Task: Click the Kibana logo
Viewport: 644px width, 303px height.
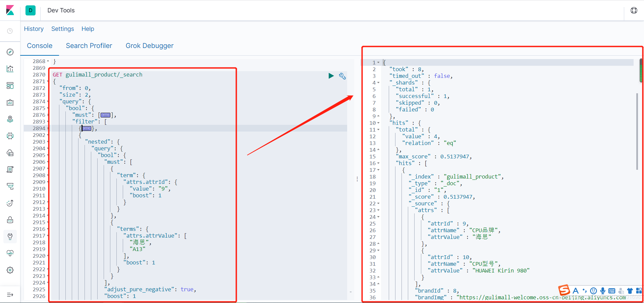Action: click(x=10, y=10)
